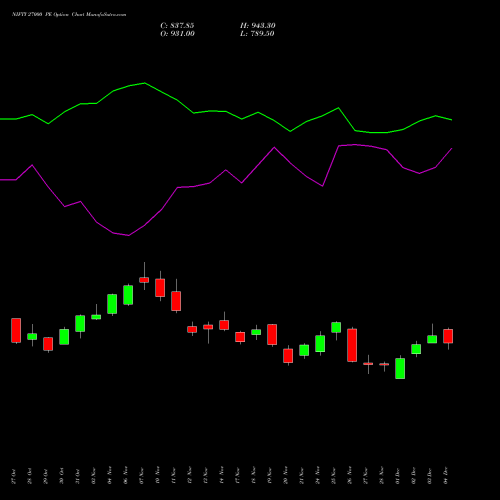
Task: Select the last red candlestick above 04 Dec
Action: click(x=448, y=336)
